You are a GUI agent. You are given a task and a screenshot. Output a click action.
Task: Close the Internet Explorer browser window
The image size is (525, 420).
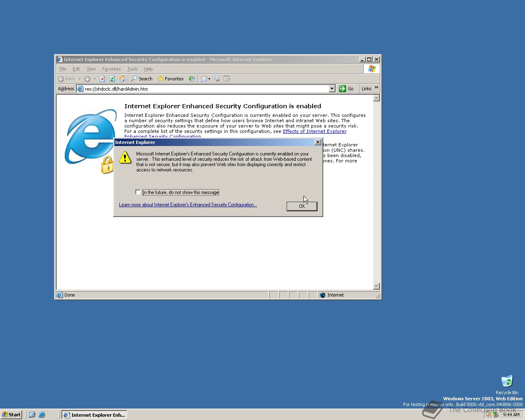[x=377, y=59]
